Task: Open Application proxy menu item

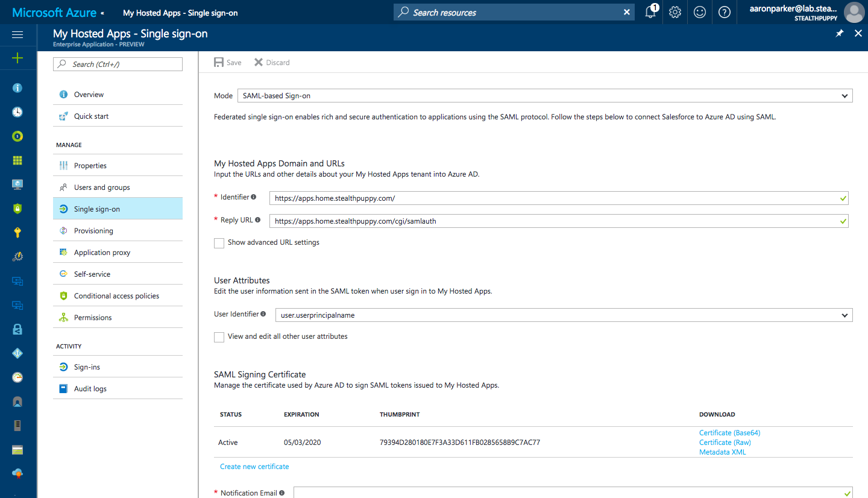Action: 118,253
